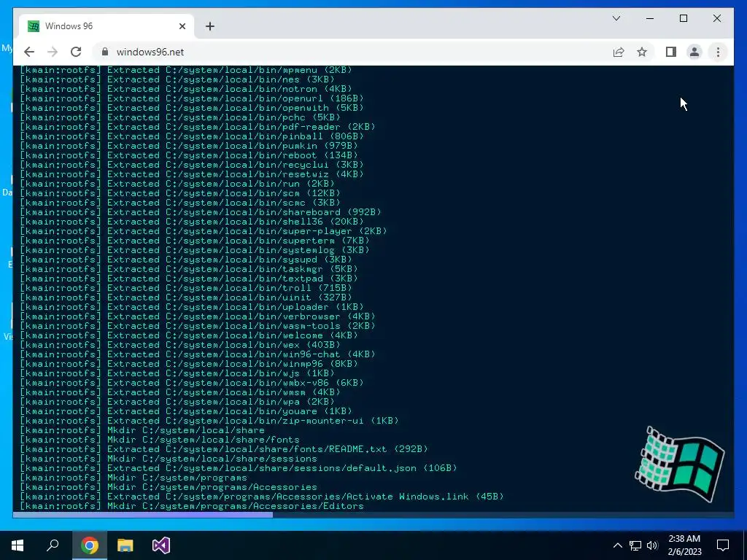Click the line 'bin/wmbx-v86 (6KB)'
Image resolution: width=747 pixels, height=560 pixels.
pyautogui.click(x=192, y=383)
